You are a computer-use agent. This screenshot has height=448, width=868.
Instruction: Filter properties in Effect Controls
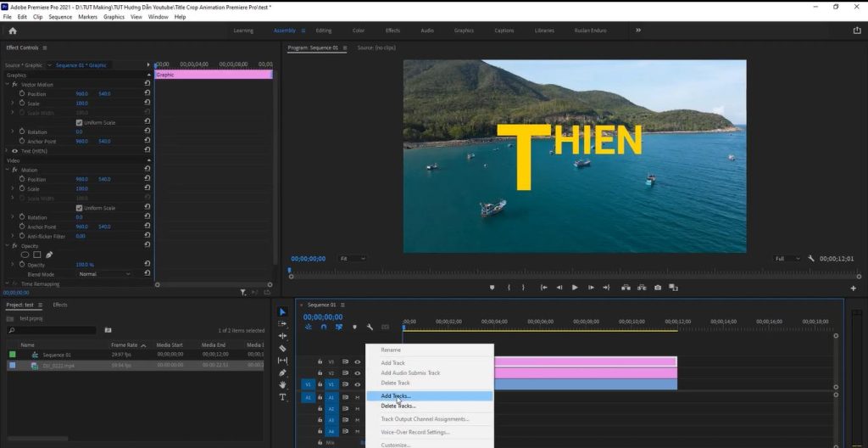coord(243,292)
